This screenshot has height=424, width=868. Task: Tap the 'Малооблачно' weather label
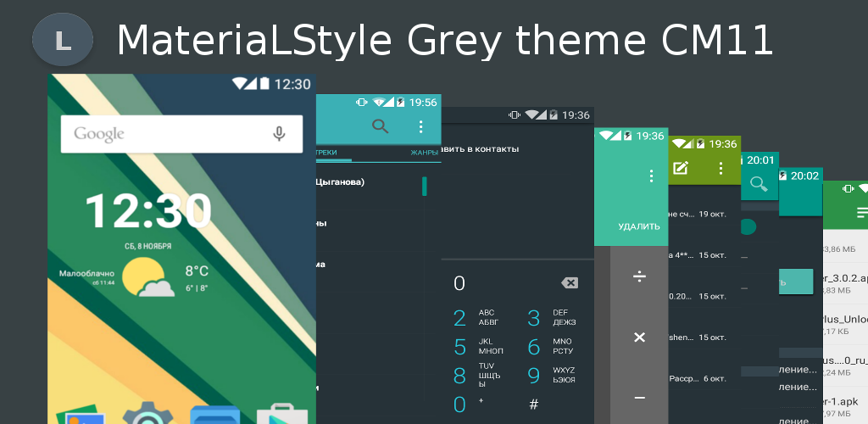(x=87, y=273)
